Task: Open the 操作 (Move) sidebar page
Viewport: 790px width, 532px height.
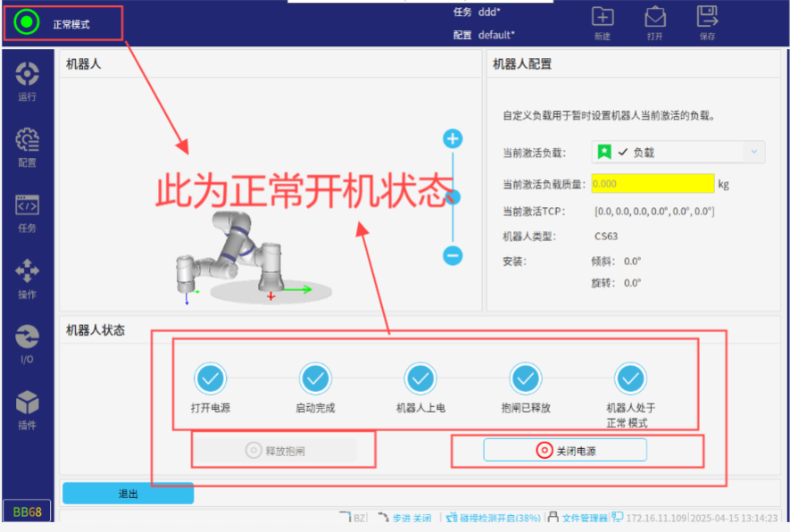Action: click(27, 278)
